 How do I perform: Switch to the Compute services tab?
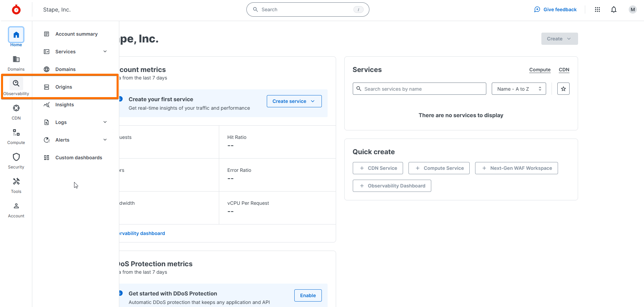[540, 70]
